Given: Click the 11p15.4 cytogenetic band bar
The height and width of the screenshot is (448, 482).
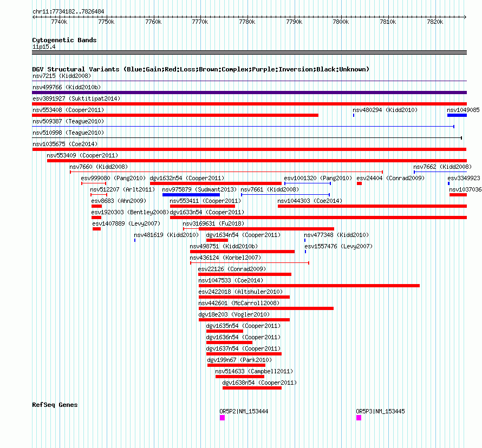Looking at the screenshot, I should pyautogui.click(x=249, y=52).
